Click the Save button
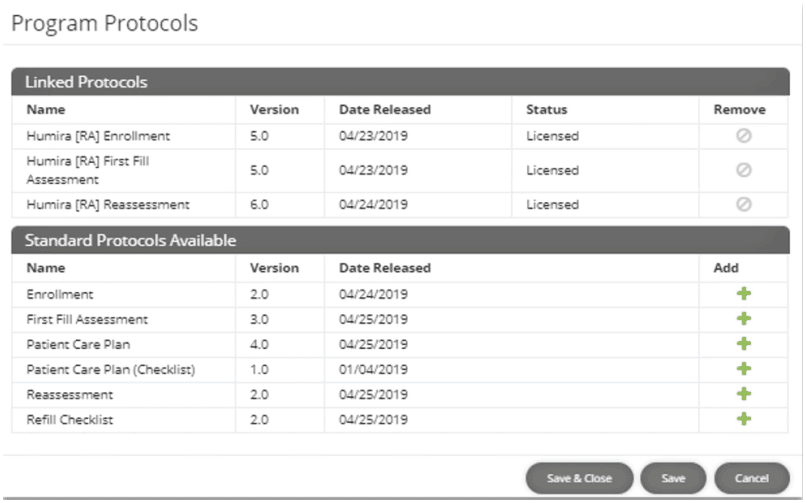The image size is (806, 503). pyautogui.click(x=673, y=478)
